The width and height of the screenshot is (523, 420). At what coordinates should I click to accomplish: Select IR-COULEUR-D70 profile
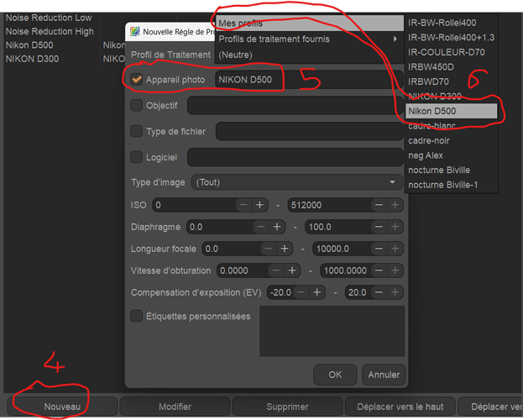tap(451, 52)
